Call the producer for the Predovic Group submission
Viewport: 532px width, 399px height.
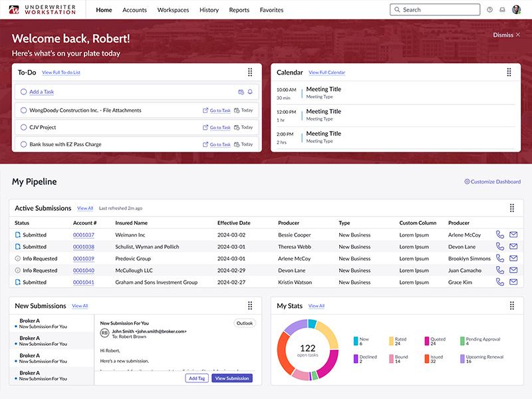coord(500,259)
